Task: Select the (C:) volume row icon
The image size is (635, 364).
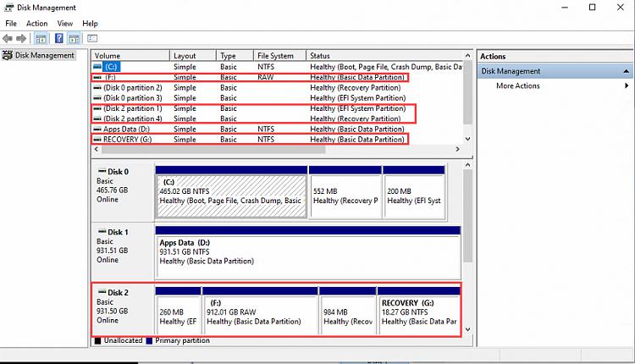Action: click(97, 66)
